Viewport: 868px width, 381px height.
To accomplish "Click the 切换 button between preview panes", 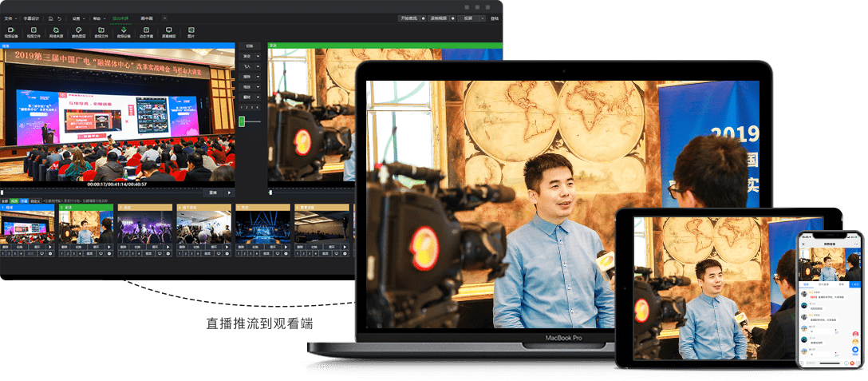I will [x=250, y=46].
